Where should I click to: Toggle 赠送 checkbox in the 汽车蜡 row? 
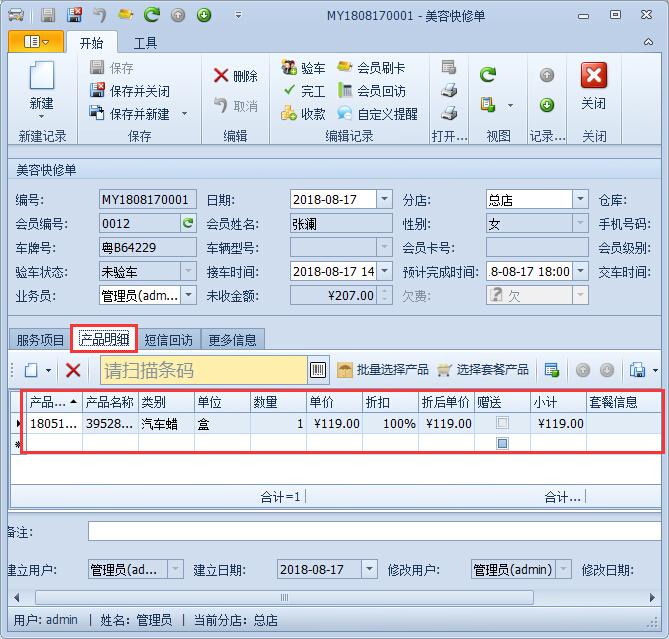[502, 423]
